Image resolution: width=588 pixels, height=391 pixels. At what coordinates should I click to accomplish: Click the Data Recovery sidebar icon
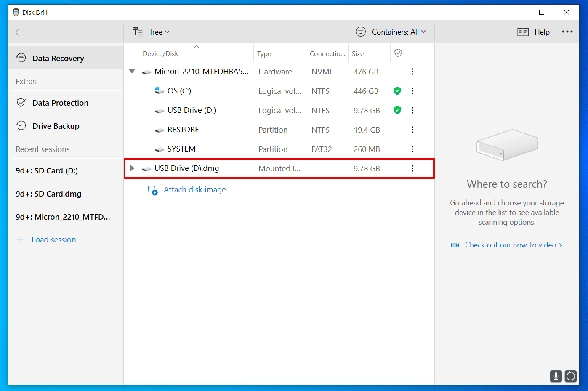tap(21, 57)
